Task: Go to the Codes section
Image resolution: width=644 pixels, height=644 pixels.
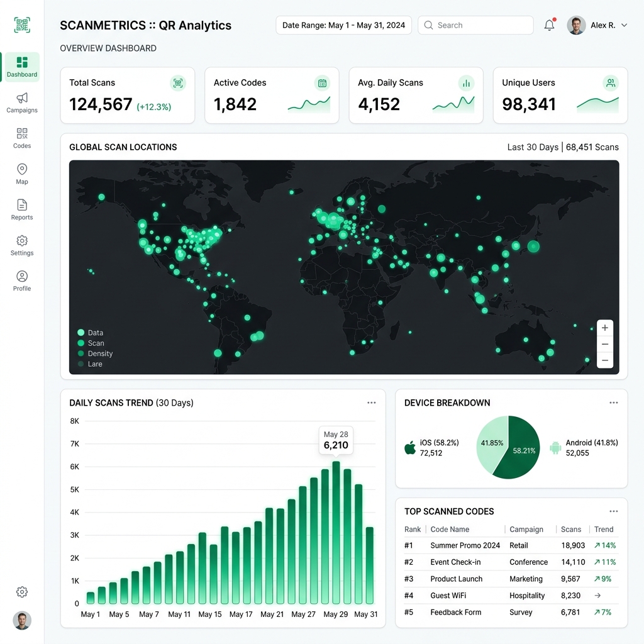Action: 22,138
